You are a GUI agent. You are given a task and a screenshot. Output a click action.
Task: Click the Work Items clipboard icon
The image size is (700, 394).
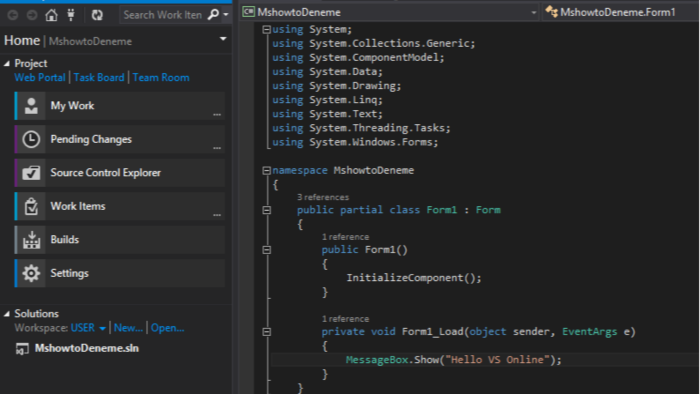pyautogui.click(x=31, y=206)
